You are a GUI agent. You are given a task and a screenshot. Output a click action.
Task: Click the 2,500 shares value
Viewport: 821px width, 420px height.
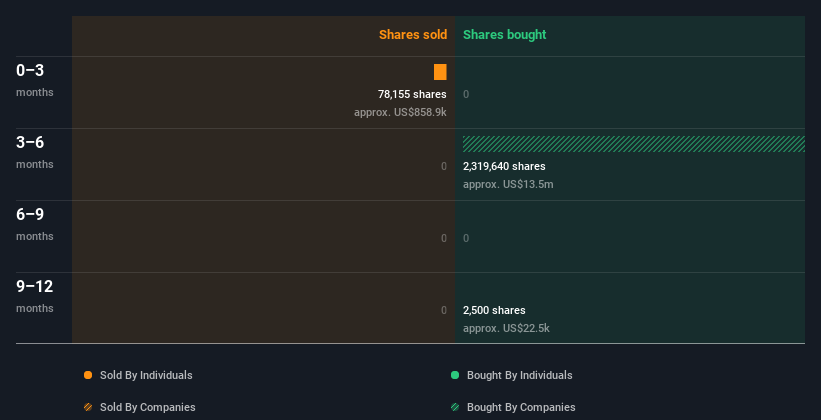494,310
